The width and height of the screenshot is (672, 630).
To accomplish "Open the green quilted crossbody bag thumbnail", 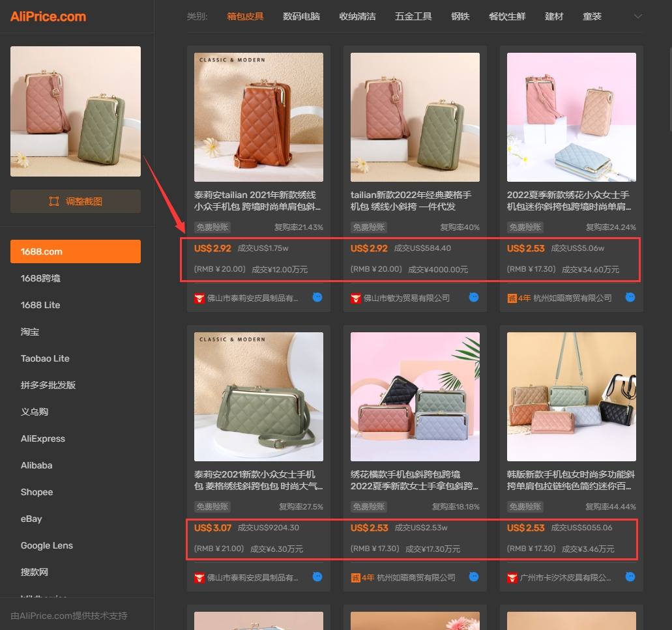I will (x=258, y=397).
